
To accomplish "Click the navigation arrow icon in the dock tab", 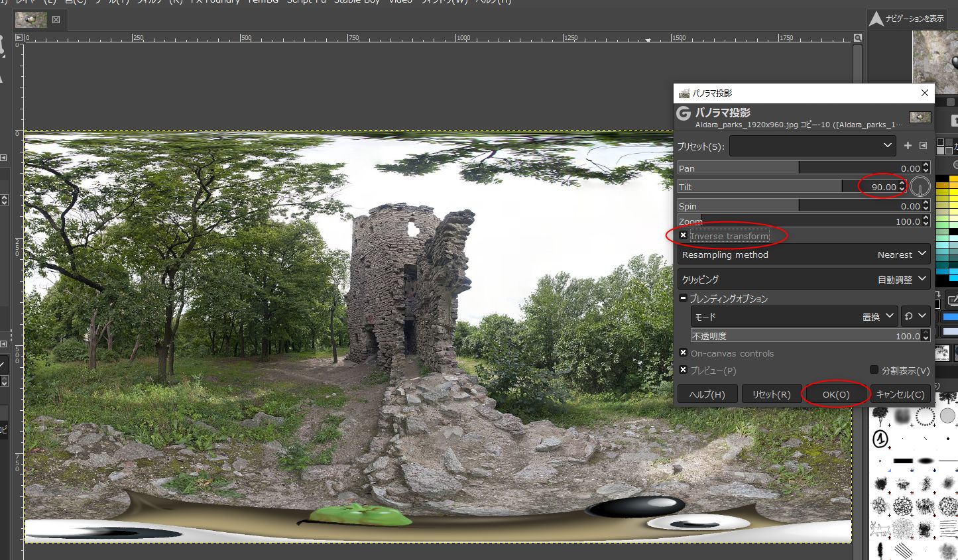I will 876,19.
